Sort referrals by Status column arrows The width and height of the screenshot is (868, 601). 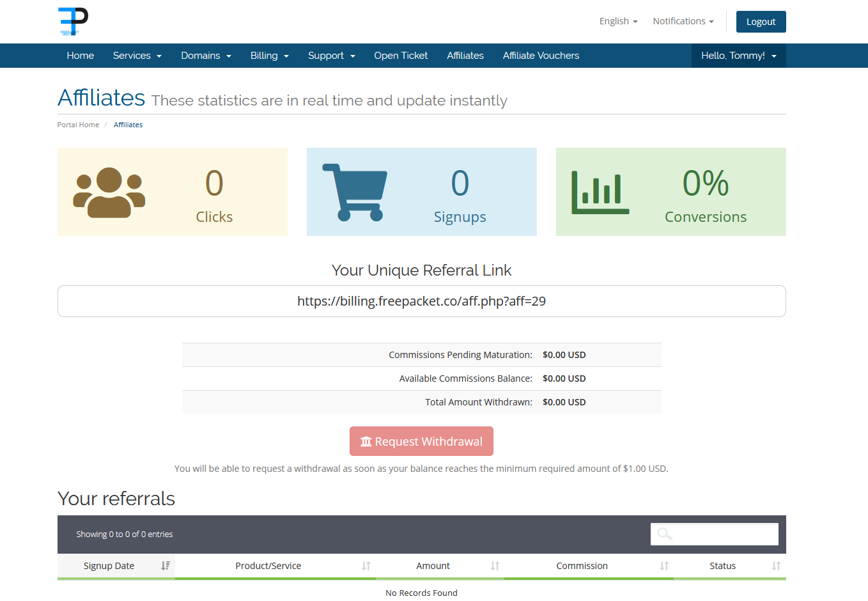click(776, 566)
